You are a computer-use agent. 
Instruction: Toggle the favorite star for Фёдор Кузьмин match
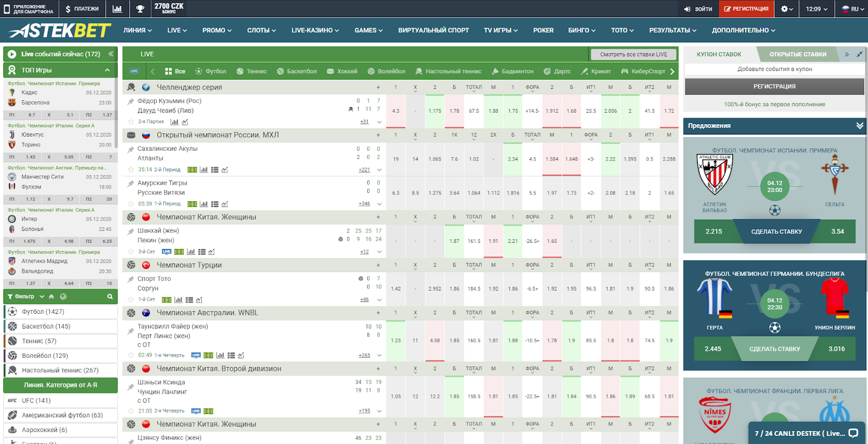(x=131, y=122)
